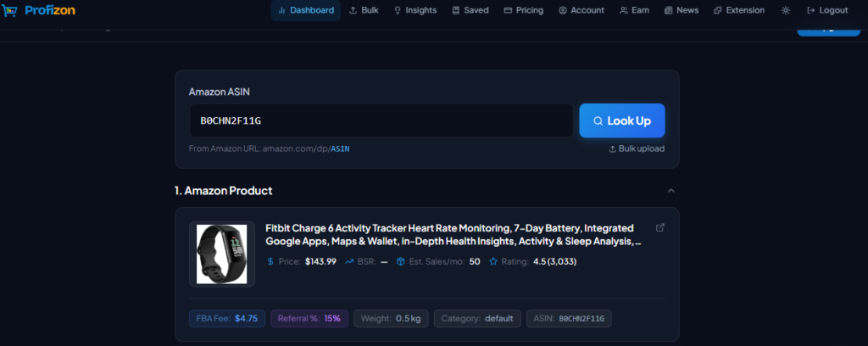Open the Earn page
This screenshot has height=346, width=868.
tap(634, 10)
